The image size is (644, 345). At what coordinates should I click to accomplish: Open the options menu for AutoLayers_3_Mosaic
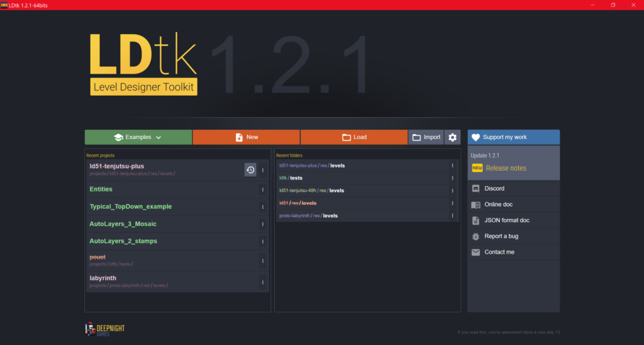263,224
